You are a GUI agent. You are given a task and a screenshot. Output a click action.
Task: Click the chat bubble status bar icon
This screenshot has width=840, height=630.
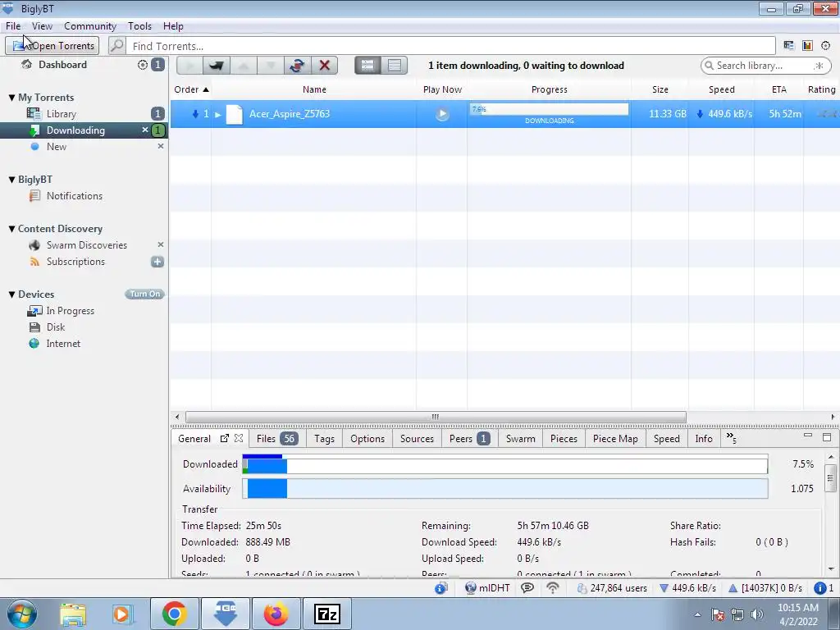point(527,588)
